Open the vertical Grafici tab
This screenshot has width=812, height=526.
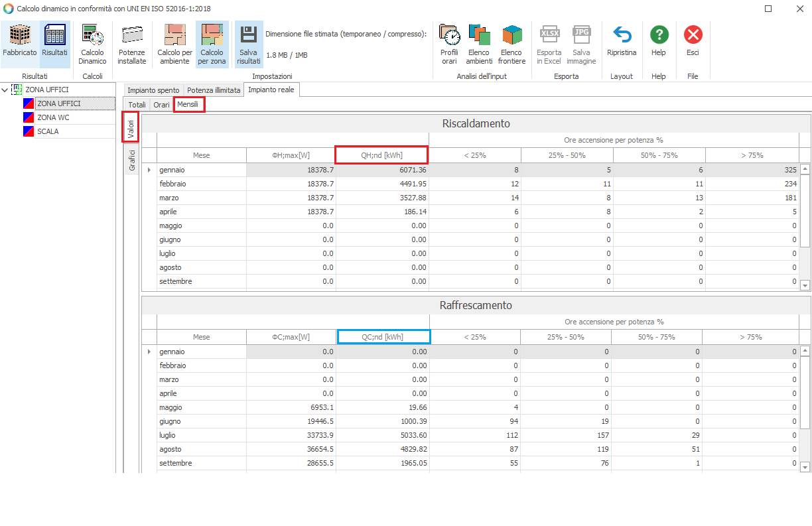[x=131, y=160]
